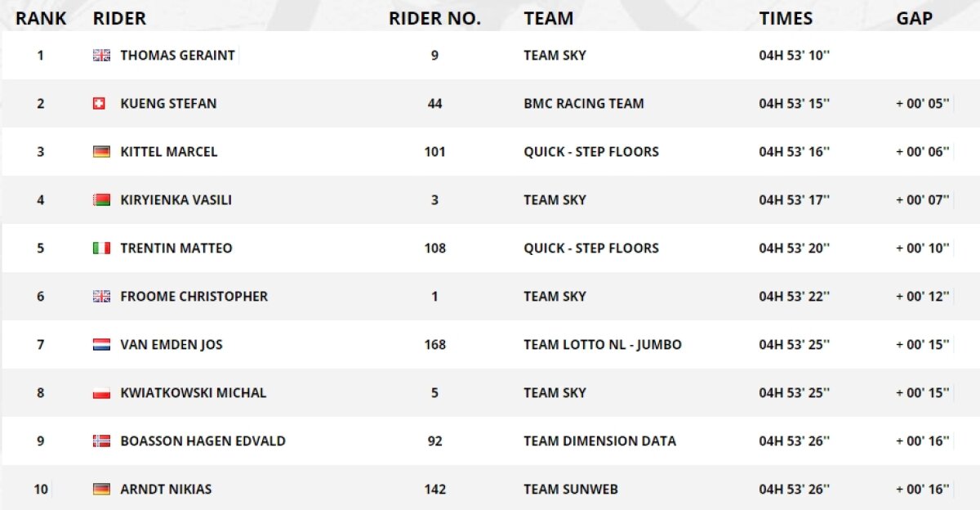This screenshot has height=510, width=980.
Task: Select rider name Froome Christopher
Action: 194,297
